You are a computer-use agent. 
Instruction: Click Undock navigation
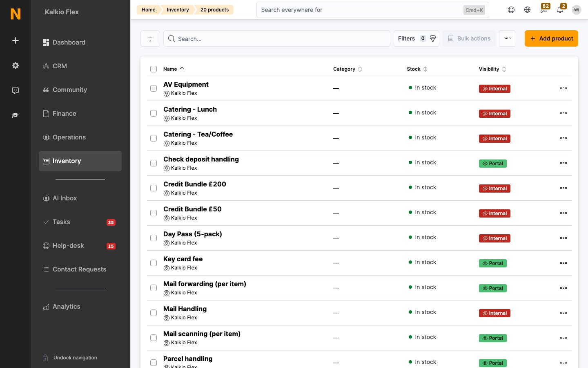click(x=70, y=358)
